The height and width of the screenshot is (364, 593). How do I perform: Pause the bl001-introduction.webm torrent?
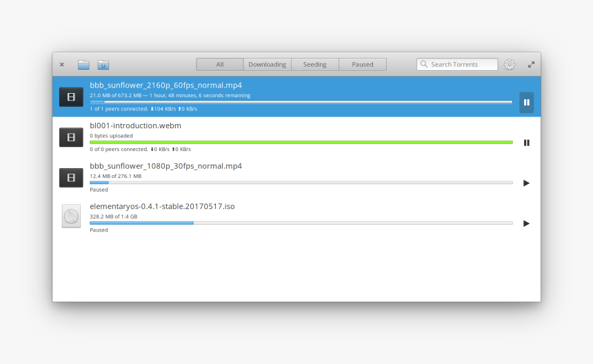point(526,143)
